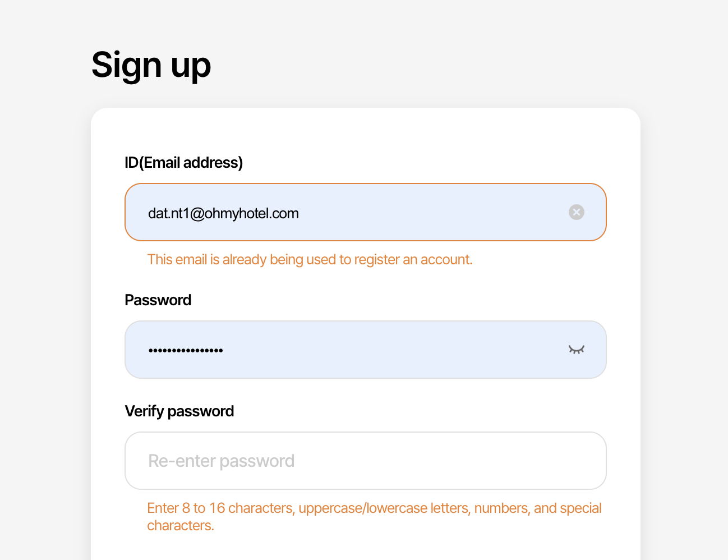This screenshot has height=560, width=728.
Task: Clear the email address with the X icon
Action: [x=577, y=212]
